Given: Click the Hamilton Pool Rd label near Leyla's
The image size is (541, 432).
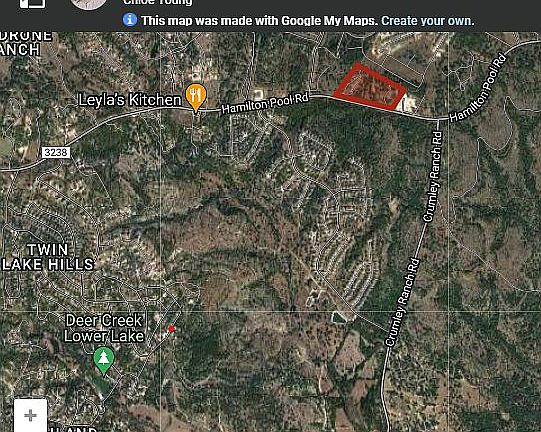Looking at the screenshot, I should (x=265, y=103).
